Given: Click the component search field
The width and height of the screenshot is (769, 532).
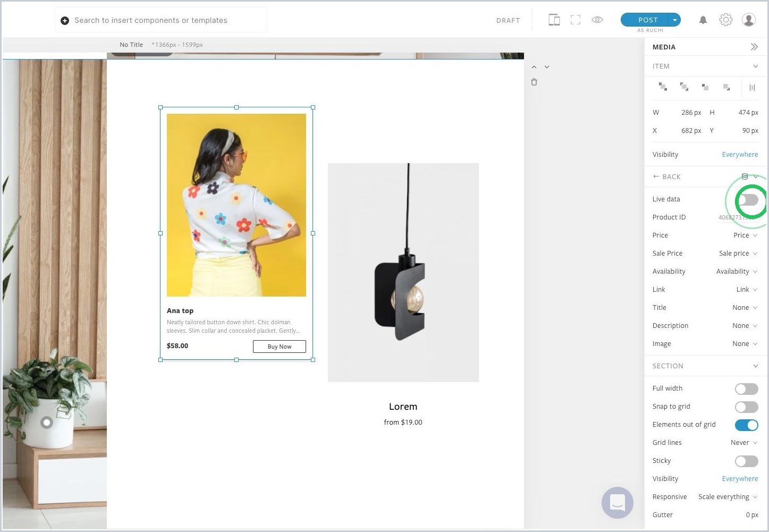Looking at the screenshot, I should (161, 20).
